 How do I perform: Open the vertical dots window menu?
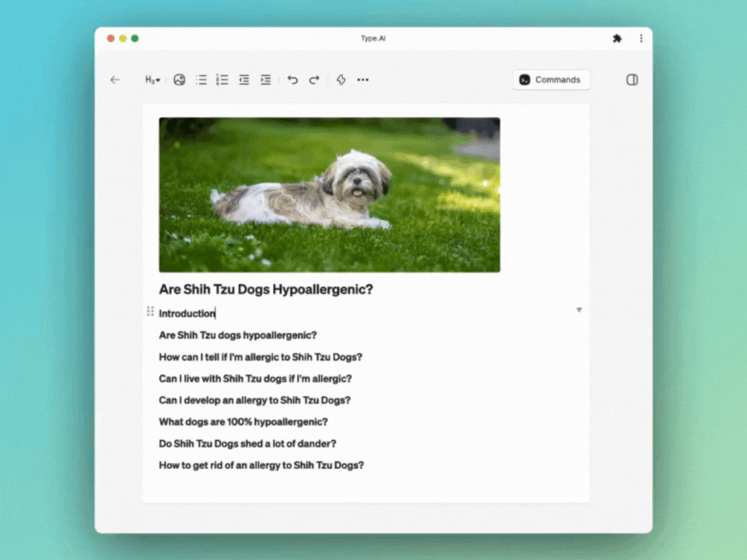click(x=641, y=39)
